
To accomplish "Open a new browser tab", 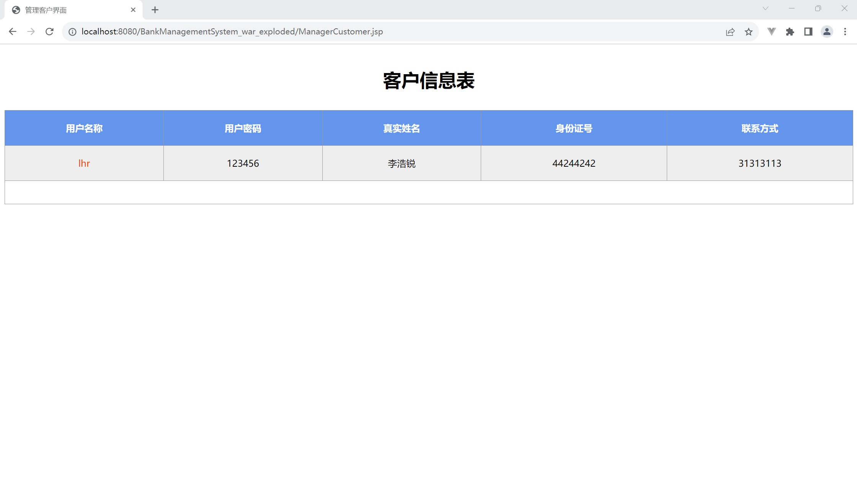I will tap(155, 10).
